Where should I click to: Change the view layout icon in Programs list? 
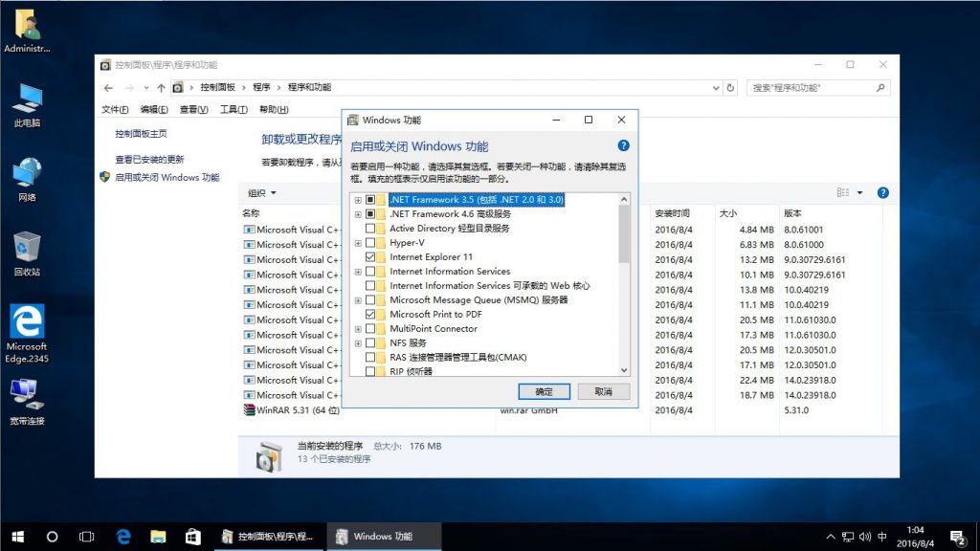click(x=843, y=192)
